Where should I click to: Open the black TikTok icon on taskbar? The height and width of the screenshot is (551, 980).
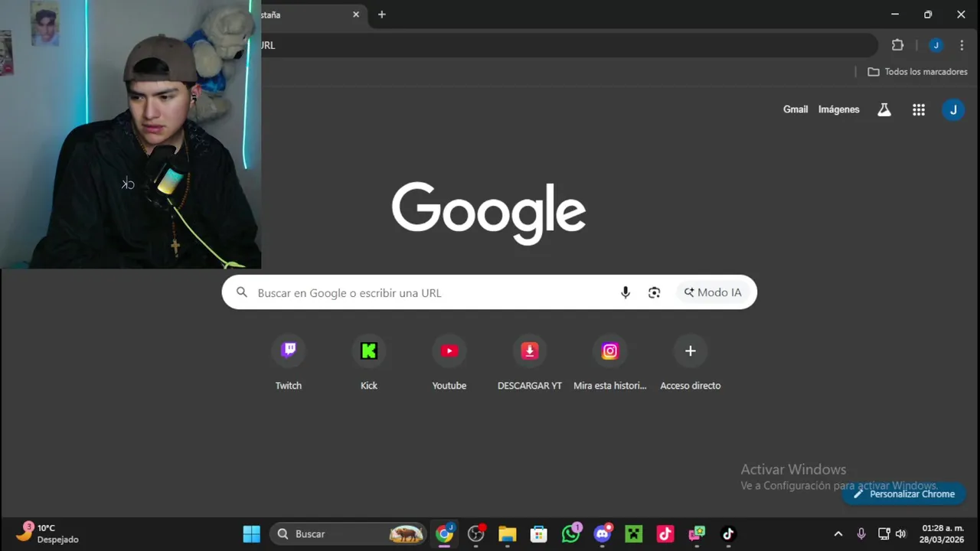click(x=728, y=533)
